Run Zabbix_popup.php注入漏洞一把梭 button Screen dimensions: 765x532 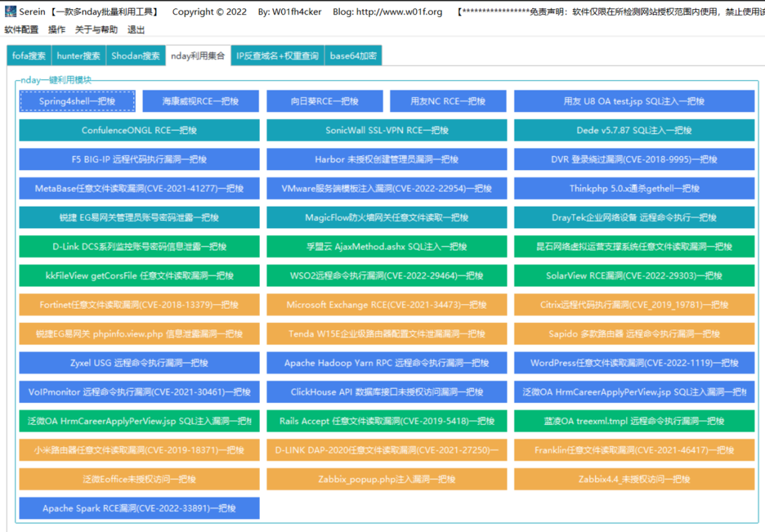(x=387, y=480)
